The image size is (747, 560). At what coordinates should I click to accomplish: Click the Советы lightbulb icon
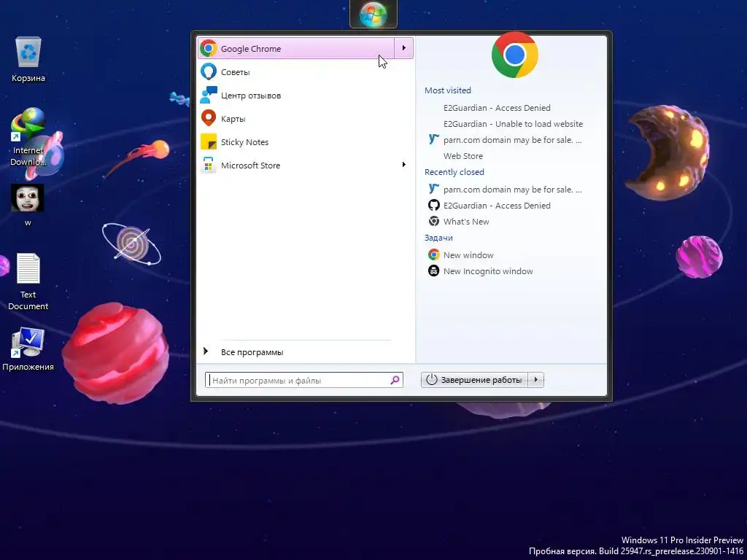click(x=208, y=72)
